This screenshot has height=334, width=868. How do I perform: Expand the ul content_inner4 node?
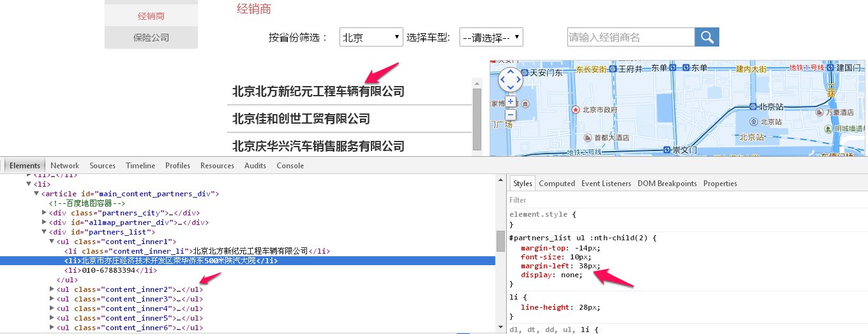52,309
